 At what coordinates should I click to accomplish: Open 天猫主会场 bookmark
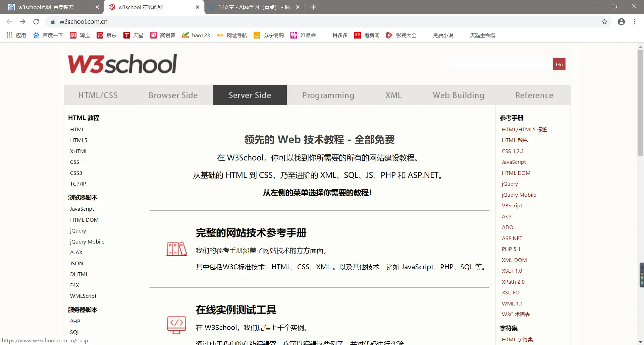click(482, 35)
